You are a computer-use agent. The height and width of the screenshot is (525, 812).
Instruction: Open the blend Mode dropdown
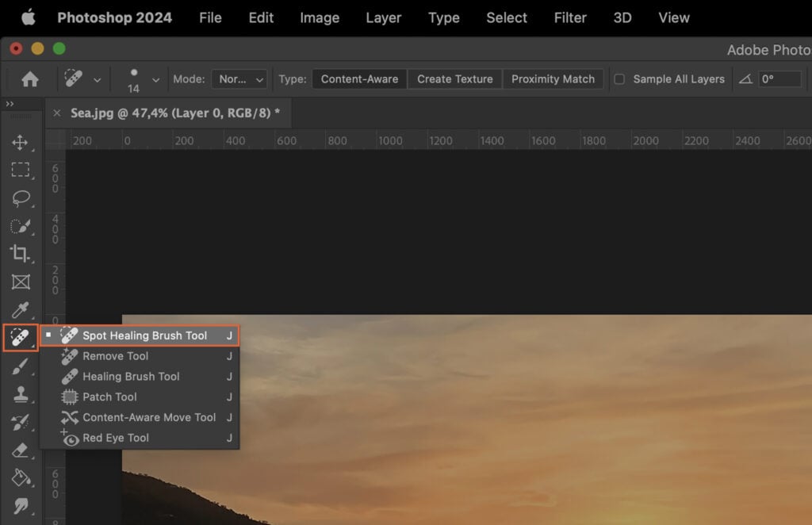click(239, 79)
